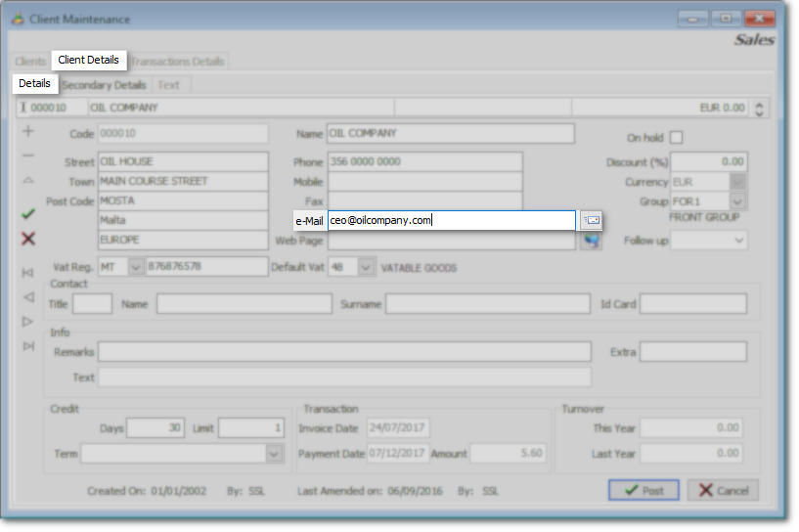This screenshot has width=799, height=532.
Task: Go to next record arrow
Action: pyautogui.click(x=27, y=321)
